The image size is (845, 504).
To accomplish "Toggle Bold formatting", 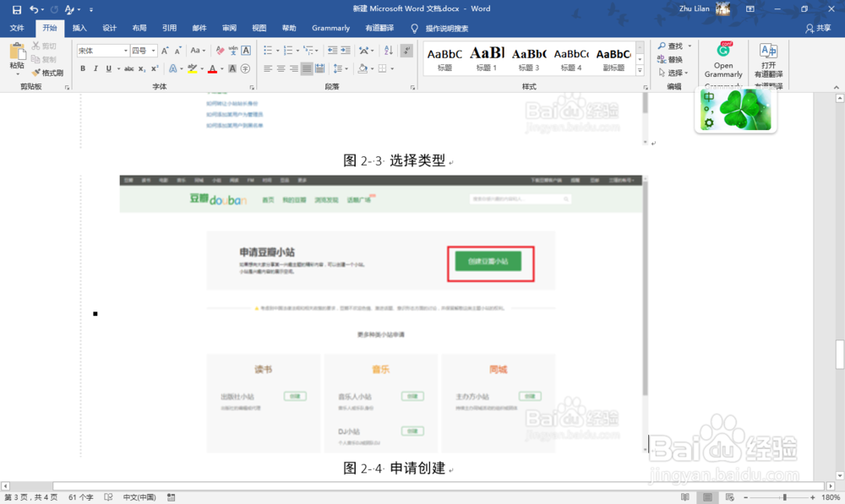I will (83, 68).
